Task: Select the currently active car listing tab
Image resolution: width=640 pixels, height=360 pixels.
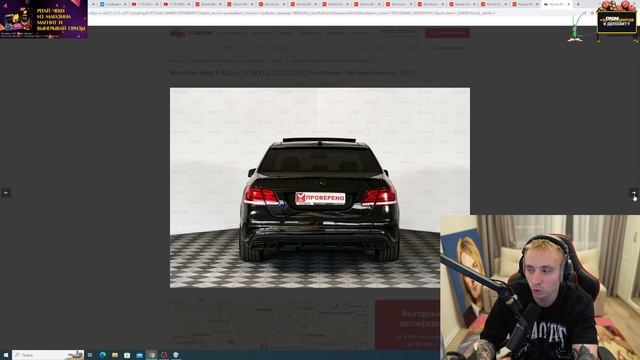Action: point(556,4)
